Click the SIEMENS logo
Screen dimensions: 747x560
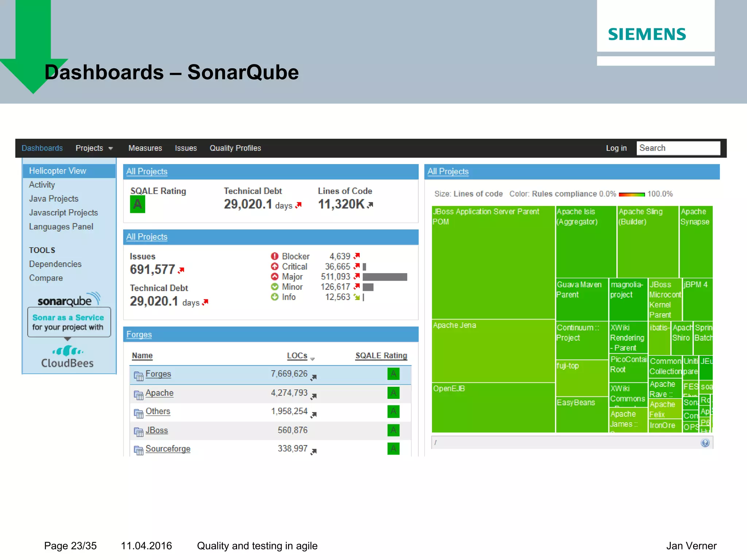click(647, 34)
